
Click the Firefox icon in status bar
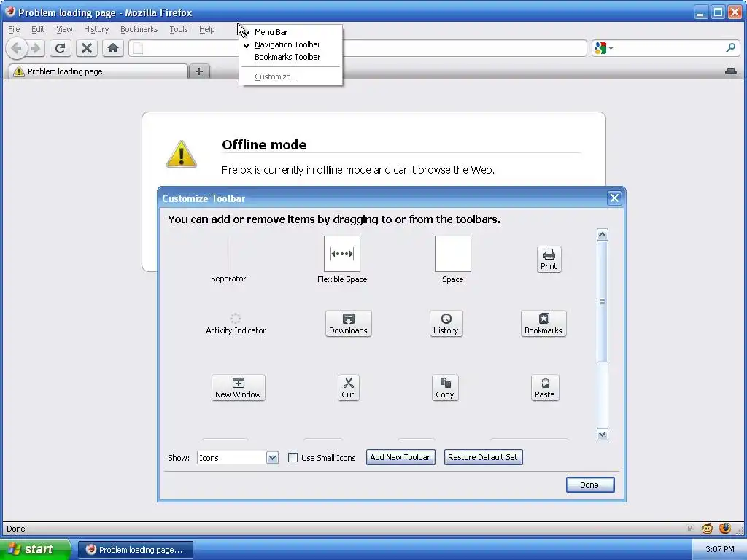click(x=724, y=528)
